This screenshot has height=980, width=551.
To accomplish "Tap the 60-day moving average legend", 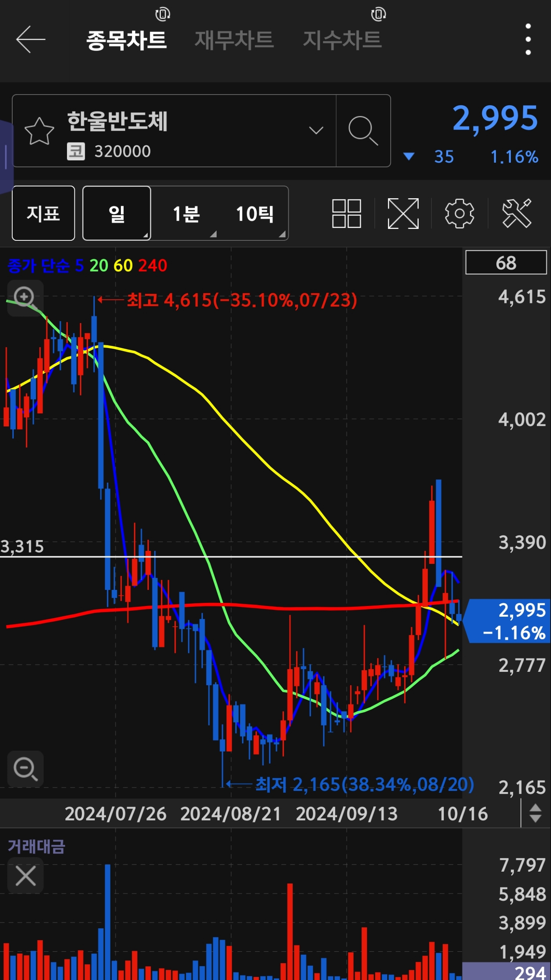I will 123,266.
